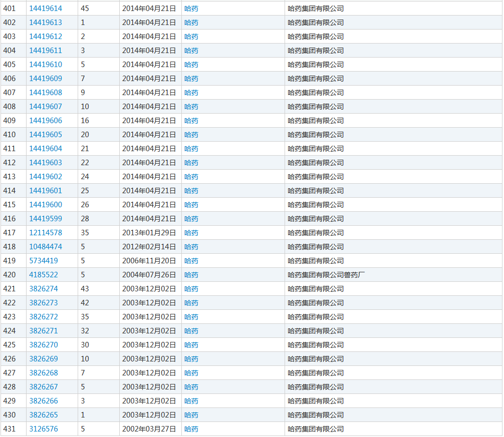Click registration number 3826273

44,303
